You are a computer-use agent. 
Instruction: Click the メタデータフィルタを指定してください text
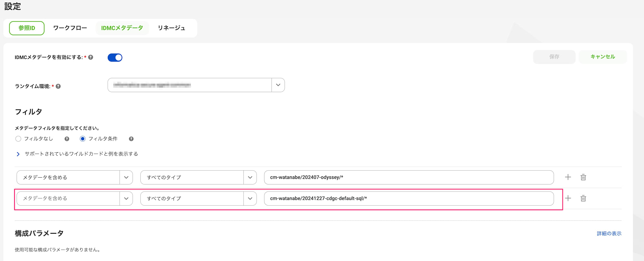click(x=57, y=128)
